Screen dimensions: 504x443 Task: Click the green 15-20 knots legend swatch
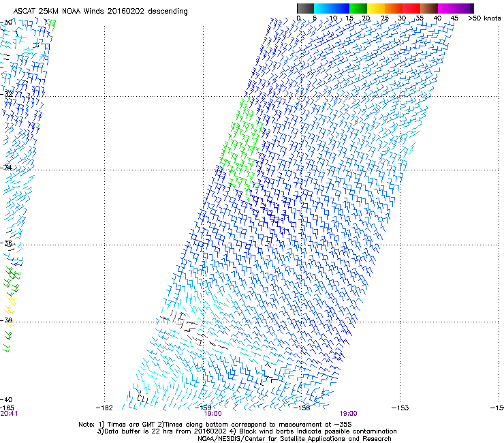tap(358, 8)
